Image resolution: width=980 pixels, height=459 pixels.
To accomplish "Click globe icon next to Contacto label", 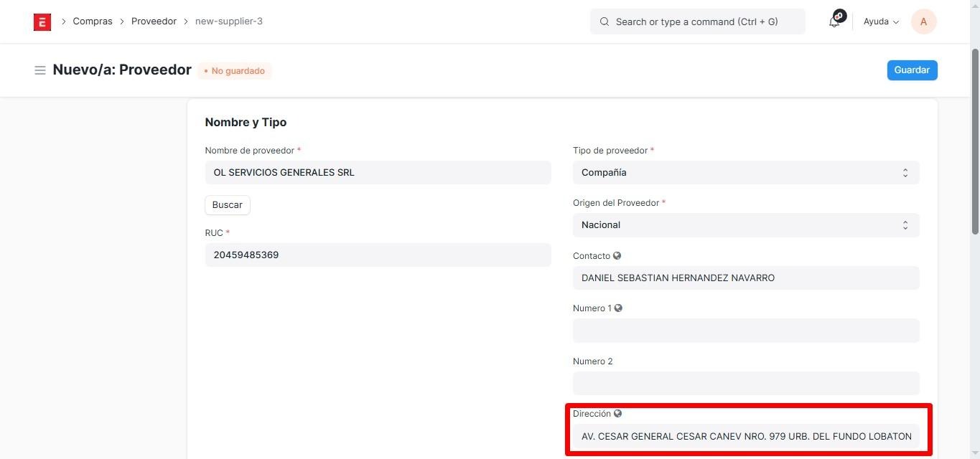I will point(617,256).
